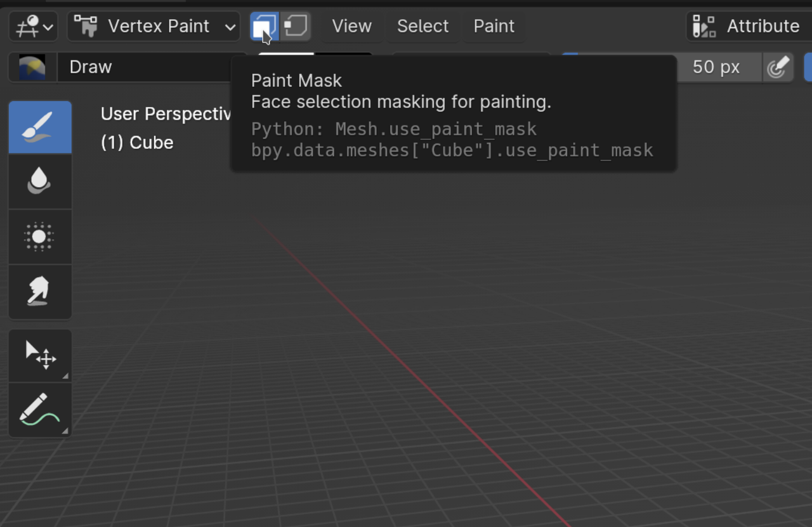Enable vertex selection masking
This screenshot has height=527, width=812.
[x=297, y=26]
